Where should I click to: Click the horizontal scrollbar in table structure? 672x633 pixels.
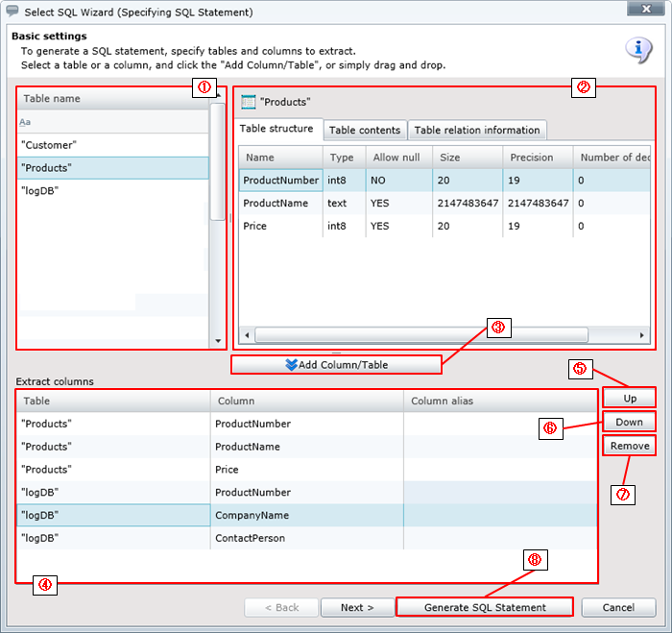click(420, 335)
